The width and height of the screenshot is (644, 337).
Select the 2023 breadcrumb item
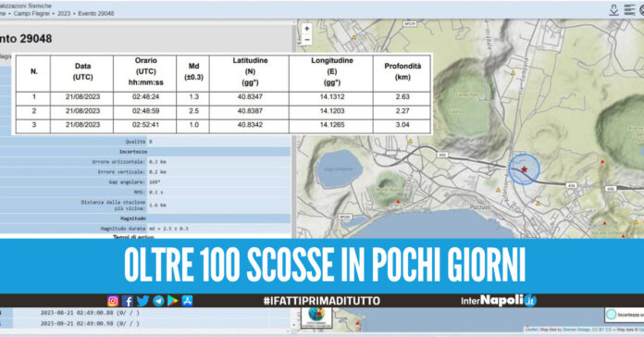(64, 14)
